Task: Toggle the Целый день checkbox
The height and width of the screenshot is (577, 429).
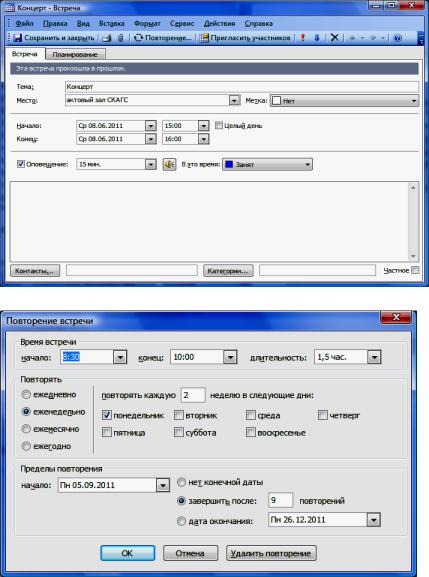Action: point(219,125)
